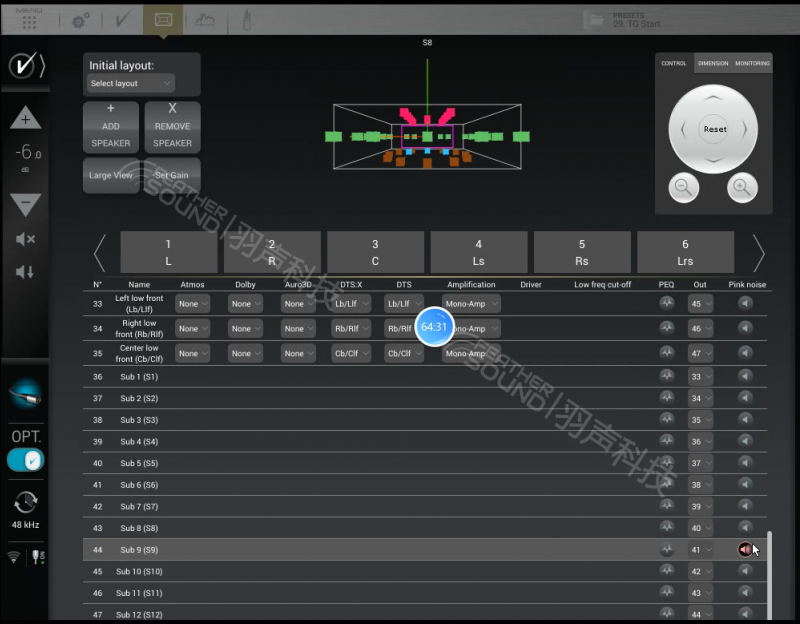Click the ADD SPEAKER button
The image size is (800, 624).
pyautogui.click(x=110, y=126)
